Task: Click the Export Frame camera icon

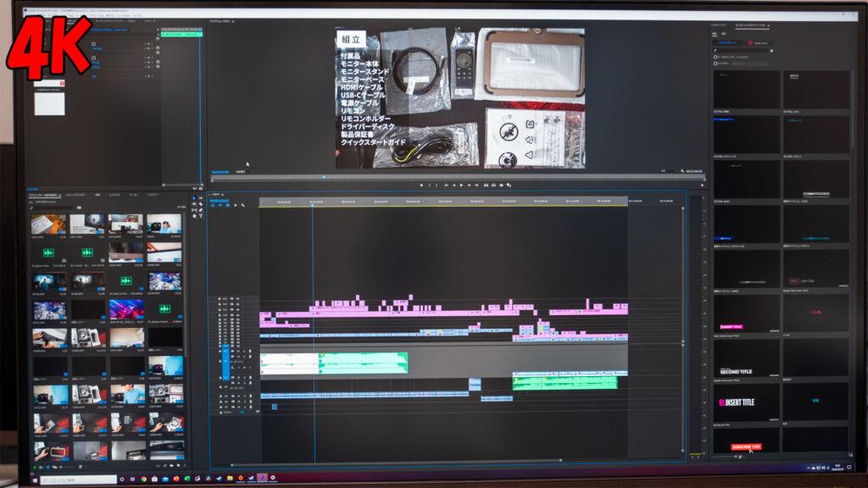Action: [x=502, y=186]
